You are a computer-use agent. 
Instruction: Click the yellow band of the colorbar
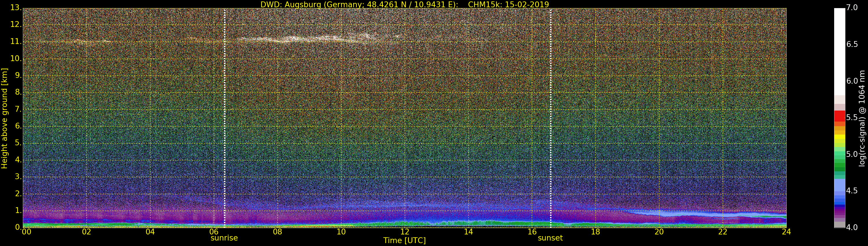coord(839,137)
